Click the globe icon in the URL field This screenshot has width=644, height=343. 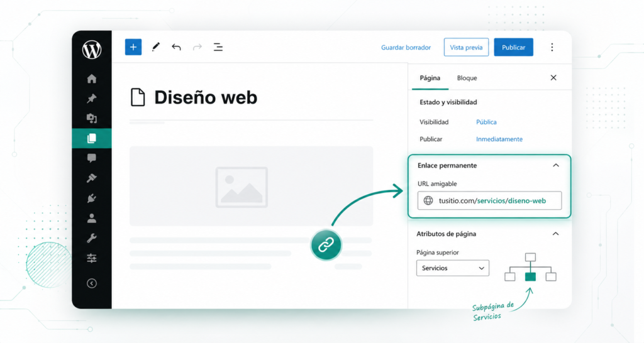tap(428, 200)
